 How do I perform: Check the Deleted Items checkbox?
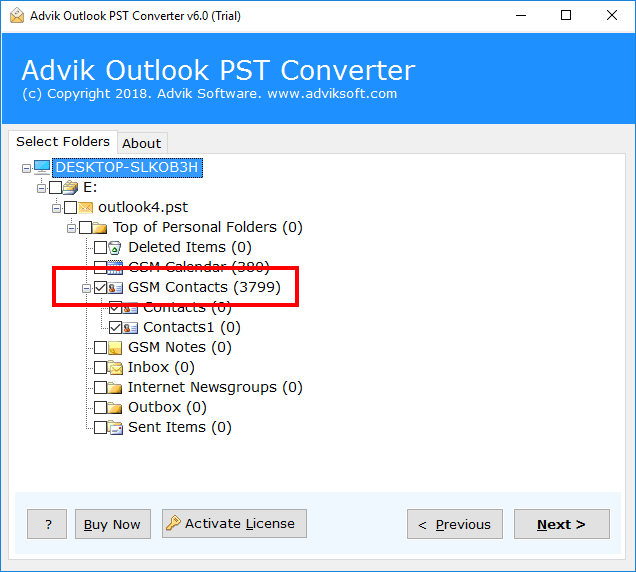[101, 247]
